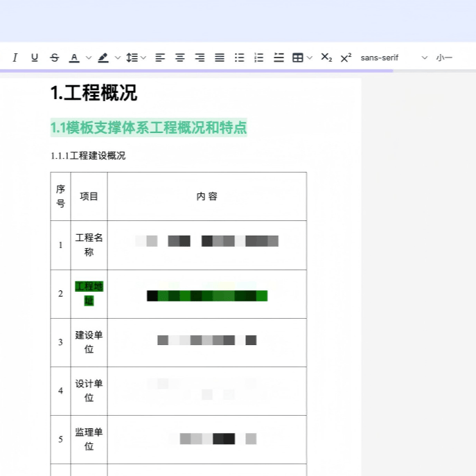Viewport: 476px width, 476px height.
Task: Click the line spacing icon
Action: click(x=132, y=58)
